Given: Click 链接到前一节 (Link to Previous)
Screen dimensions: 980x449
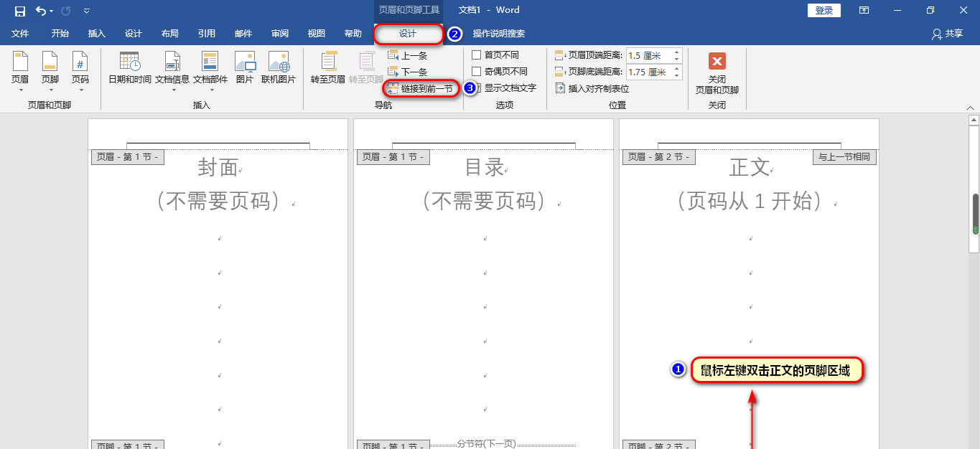Looking at the screenshot, I should point(421,88).
